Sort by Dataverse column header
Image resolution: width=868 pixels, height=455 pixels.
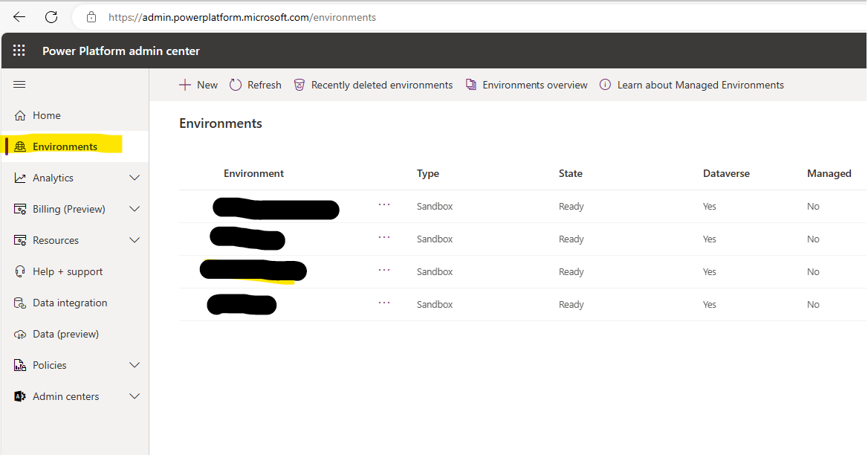click(x=726, y=173)
